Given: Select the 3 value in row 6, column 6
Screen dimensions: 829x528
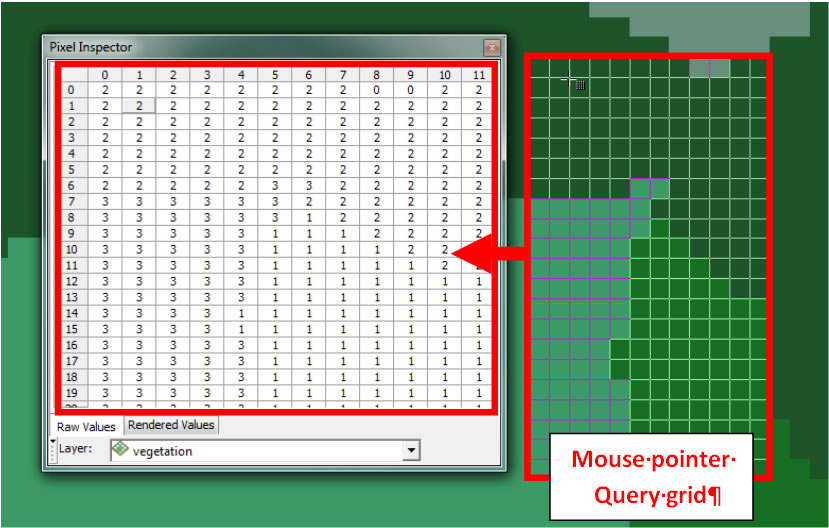Looking at the screenshot, I should click(308, 186).
